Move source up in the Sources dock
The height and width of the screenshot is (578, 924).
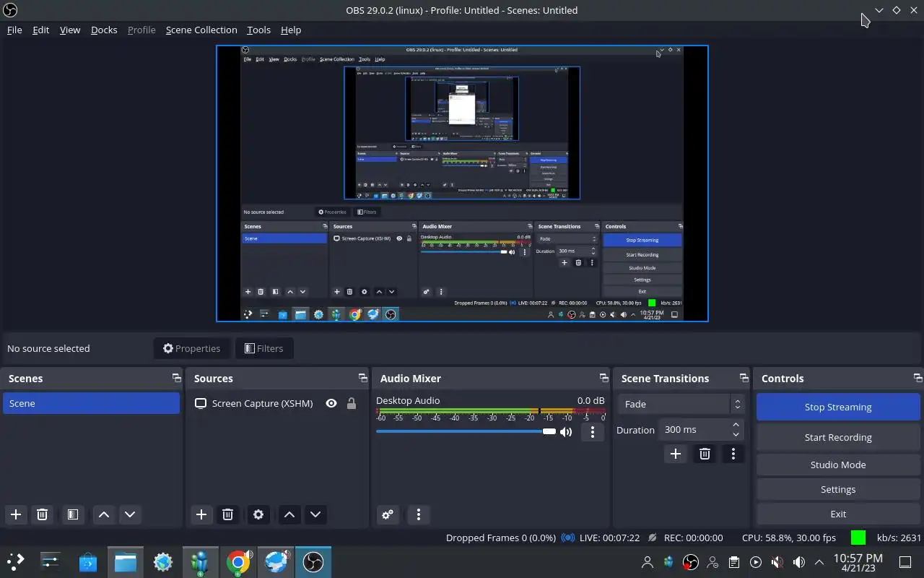click(289, 514)
